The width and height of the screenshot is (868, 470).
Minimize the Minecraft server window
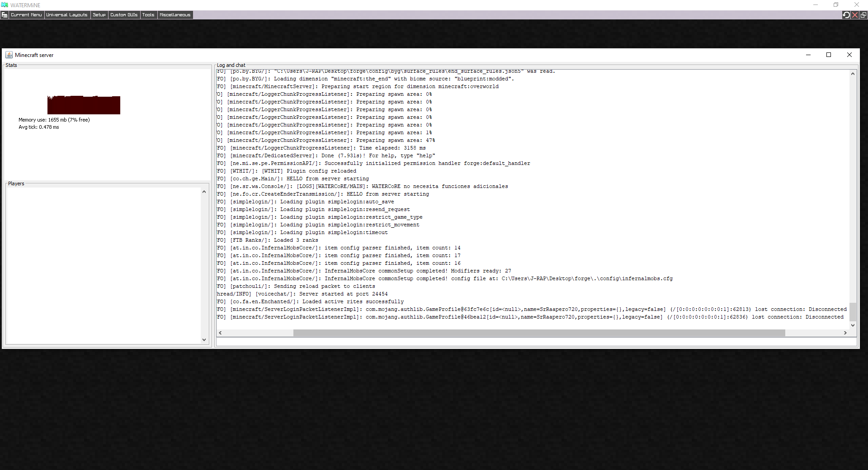click(808, 55)
